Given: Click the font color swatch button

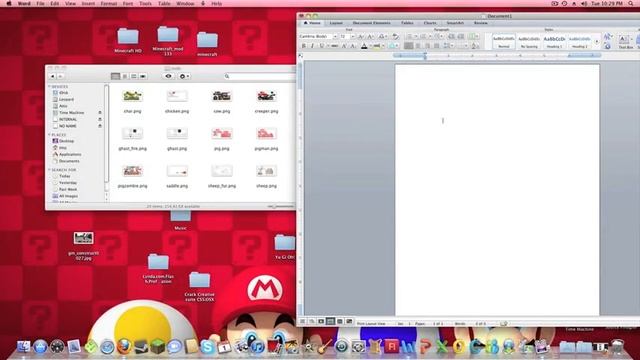Looking at the screenshot, I should point(364,46).
